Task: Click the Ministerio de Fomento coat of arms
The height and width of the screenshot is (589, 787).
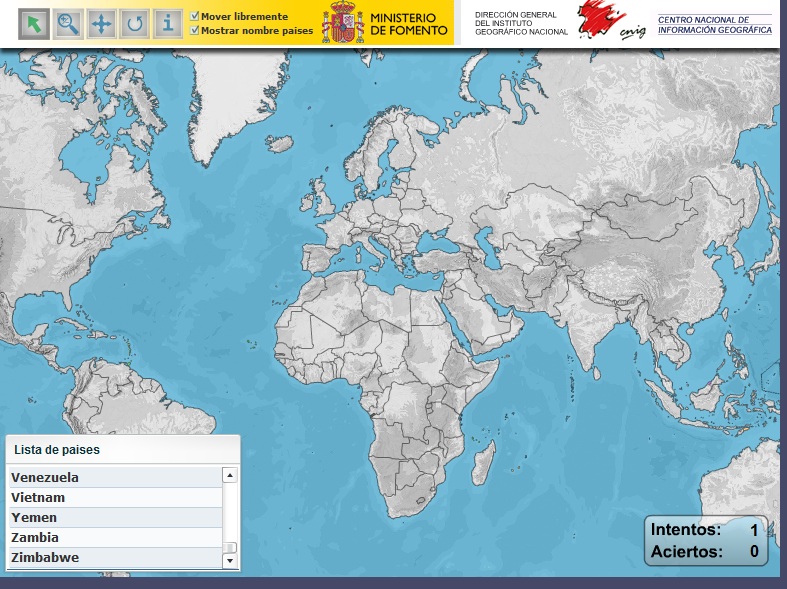Action: click(343, 23)
